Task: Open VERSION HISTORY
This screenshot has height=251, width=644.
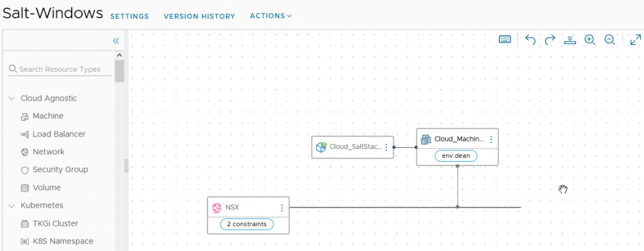Action: [x=199, y=16]
